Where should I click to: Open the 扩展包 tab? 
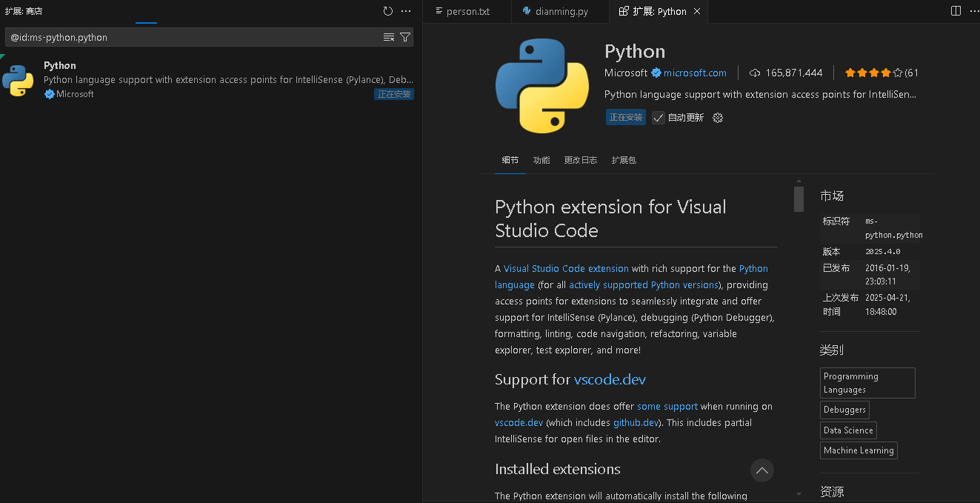coord(624,160)
